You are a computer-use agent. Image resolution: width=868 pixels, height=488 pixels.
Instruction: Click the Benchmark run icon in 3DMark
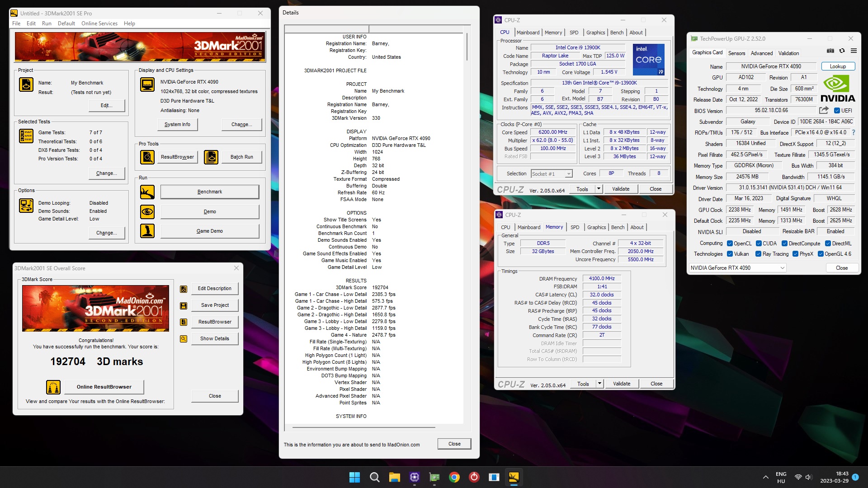click(x=147, y=192)
